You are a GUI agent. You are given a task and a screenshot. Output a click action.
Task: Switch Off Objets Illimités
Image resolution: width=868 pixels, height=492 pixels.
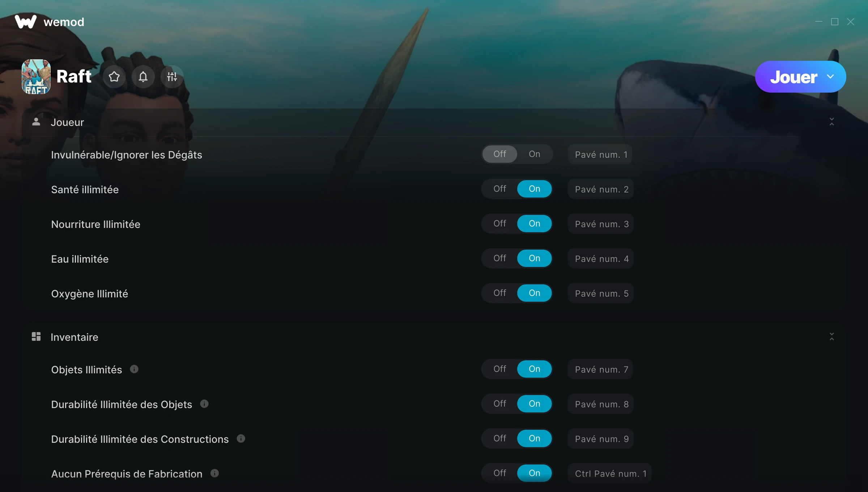tap(500, 369)
